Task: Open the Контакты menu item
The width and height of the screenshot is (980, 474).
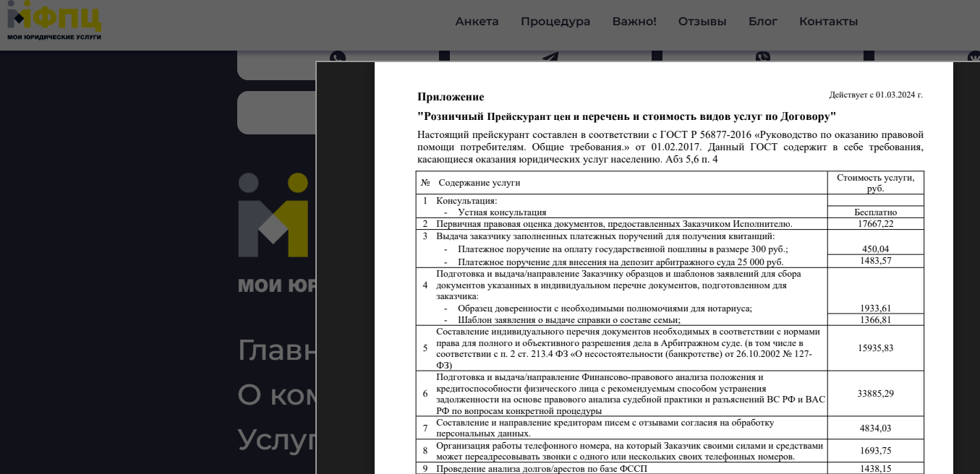Action: 828,22
